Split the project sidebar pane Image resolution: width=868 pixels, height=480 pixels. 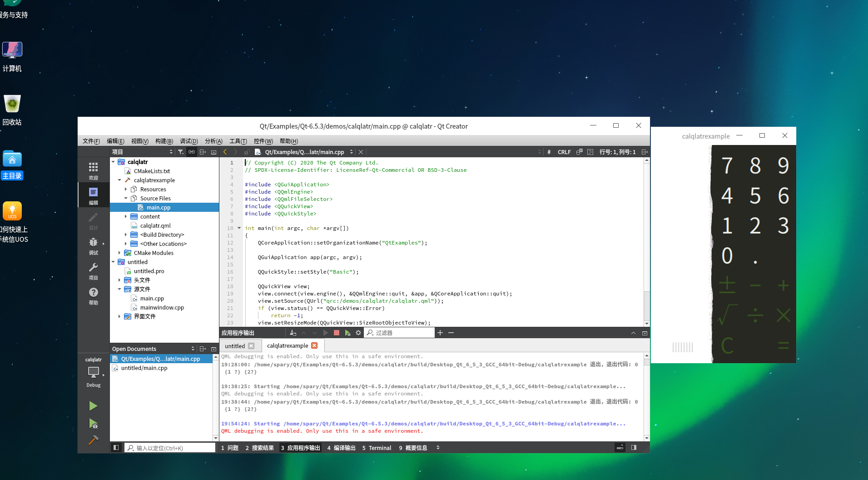click(203, 152)
